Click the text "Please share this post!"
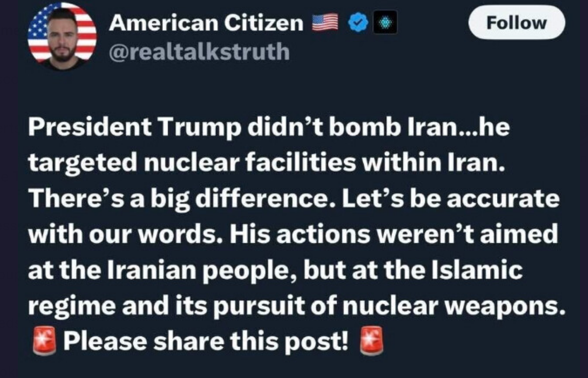 [x=205, y=341]
